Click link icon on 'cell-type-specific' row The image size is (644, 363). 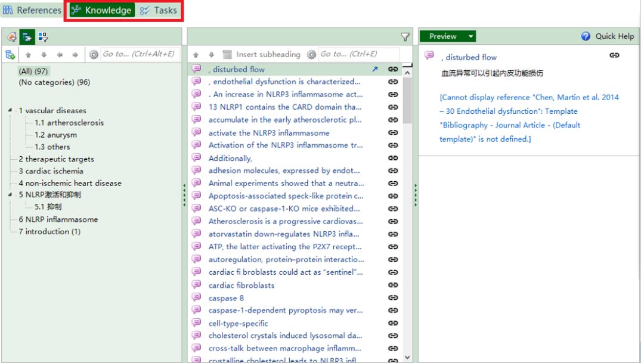pos(393,323)
